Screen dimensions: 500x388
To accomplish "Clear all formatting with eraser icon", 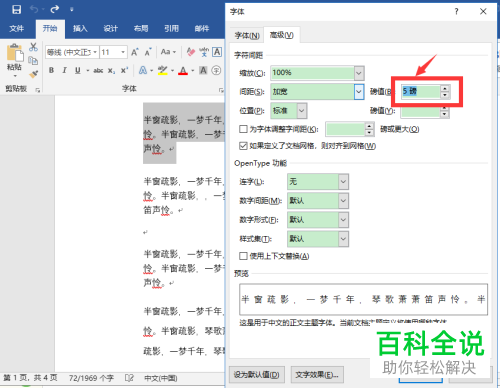I will 191,52.
